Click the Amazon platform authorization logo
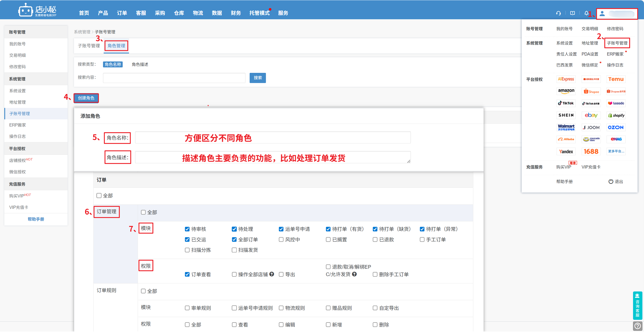 tap(566, 91)
